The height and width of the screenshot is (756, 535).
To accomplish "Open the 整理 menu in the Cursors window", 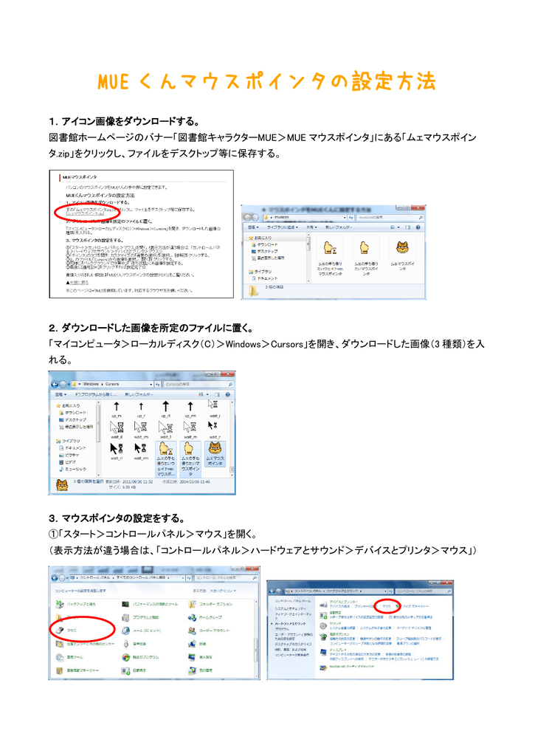I will [59, 394].
